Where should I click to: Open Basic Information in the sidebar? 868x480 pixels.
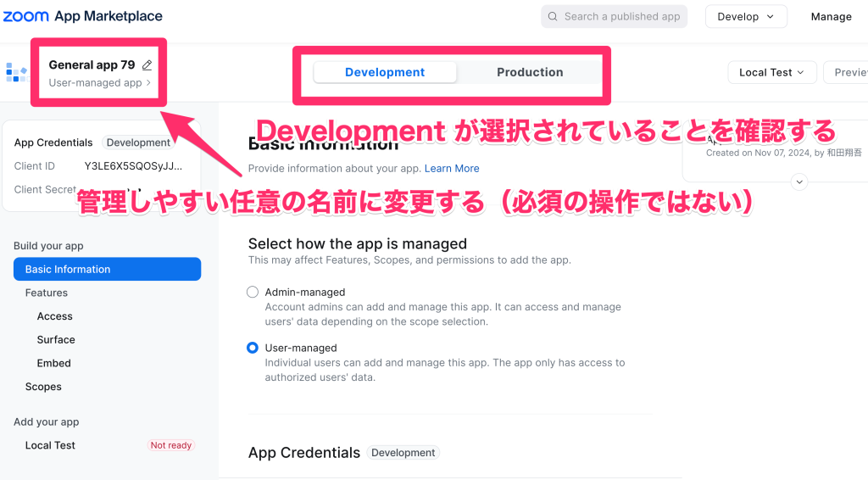(107, 269)
